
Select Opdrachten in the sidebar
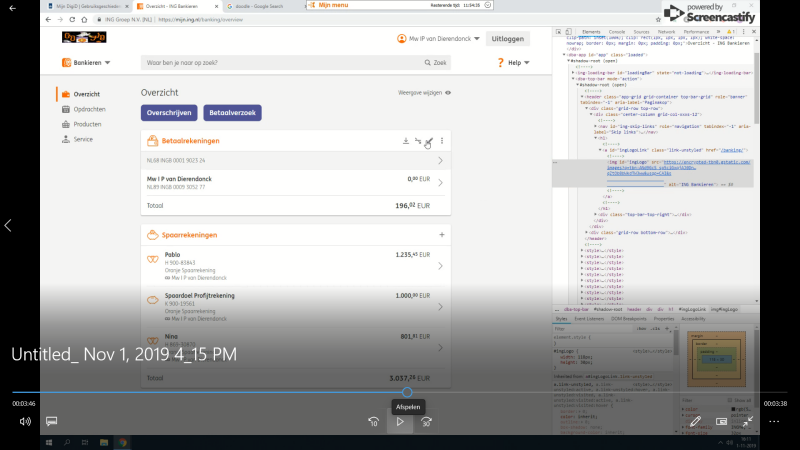tap(89, 108)
